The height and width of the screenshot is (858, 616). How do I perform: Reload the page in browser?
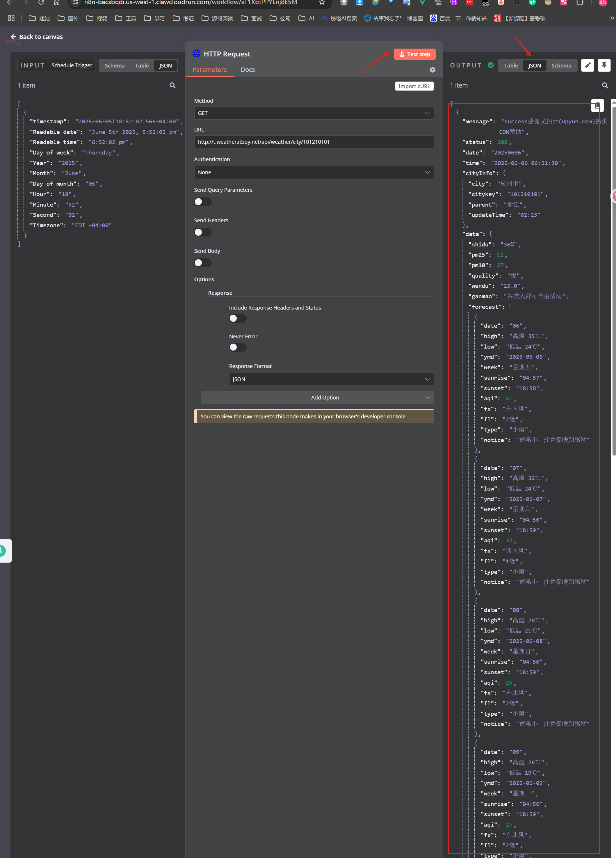41,3
